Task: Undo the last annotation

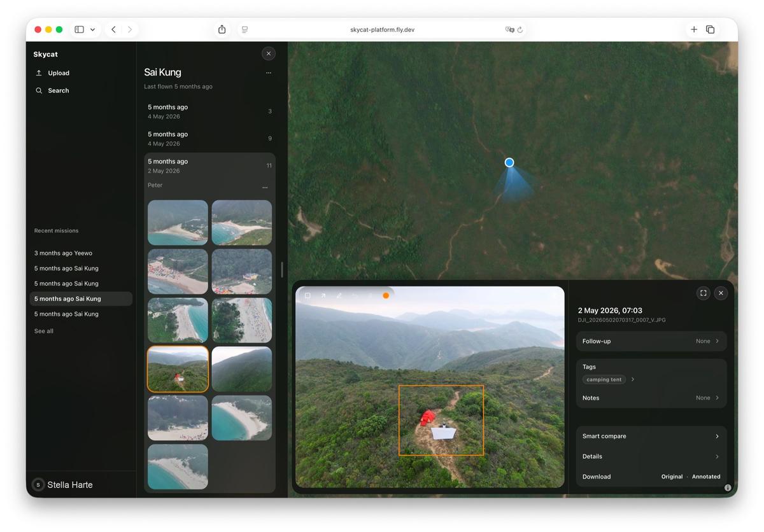Action: 355,295
